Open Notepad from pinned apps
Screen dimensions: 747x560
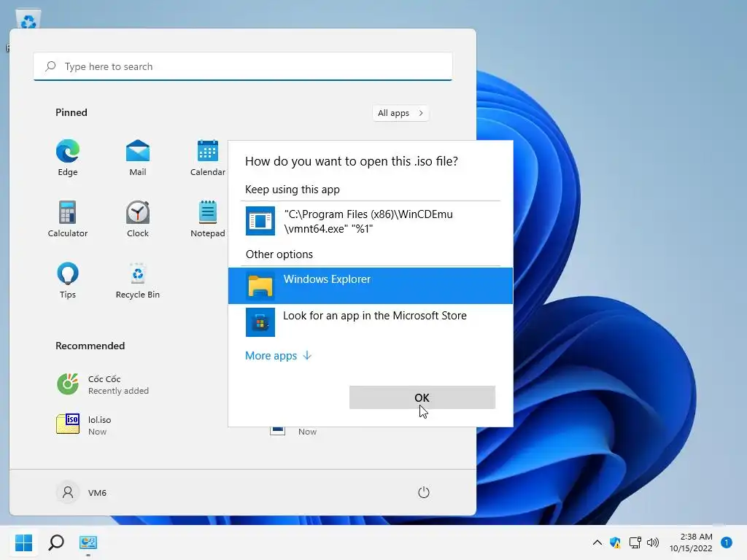[208, 219]
